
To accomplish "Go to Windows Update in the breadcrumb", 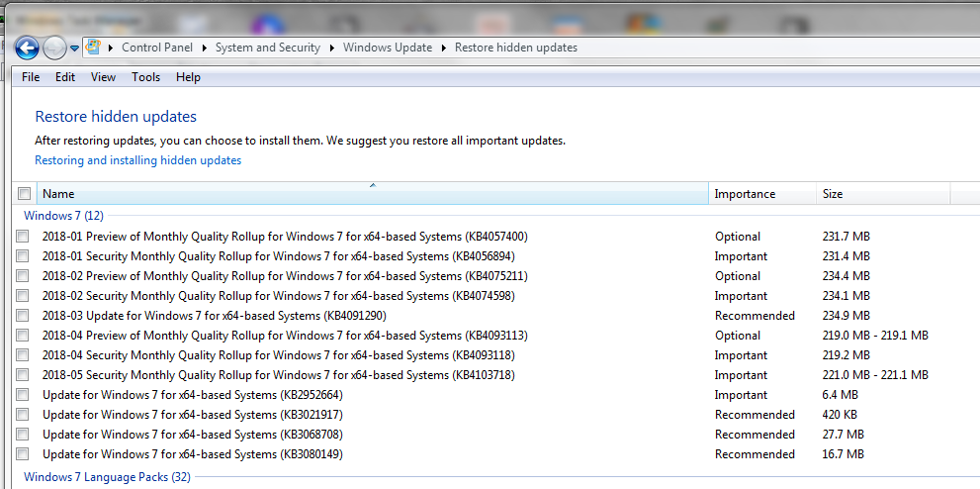I will 387,48.
